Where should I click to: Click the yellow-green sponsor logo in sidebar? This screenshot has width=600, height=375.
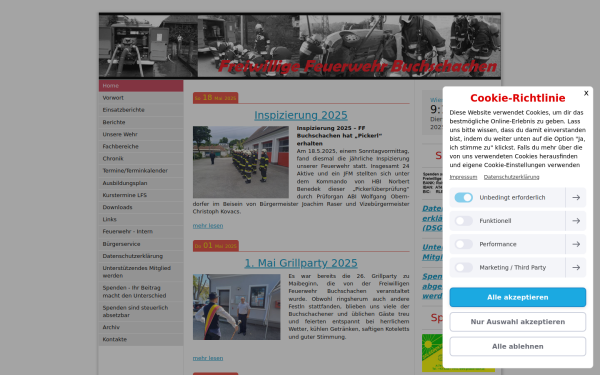pyautogui.click(x=432, y=353)
